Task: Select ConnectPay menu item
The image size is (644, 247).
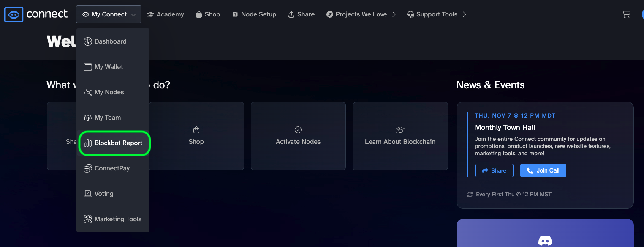Action: [x=113, y=168]
